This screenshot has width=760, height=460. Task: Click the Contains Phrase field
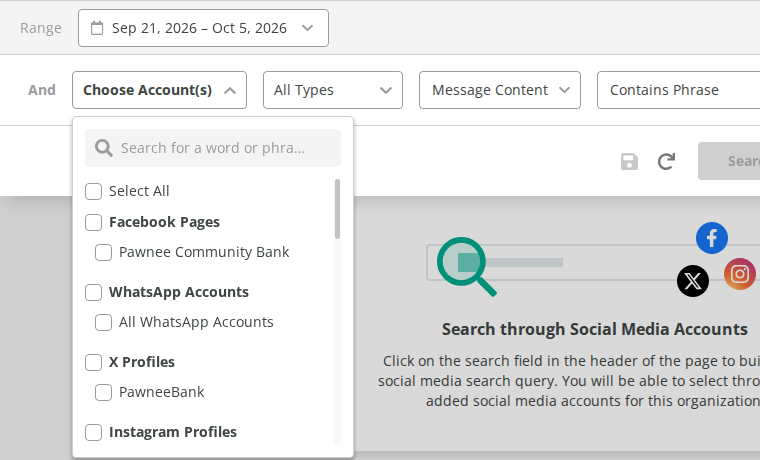pos(679,90)
